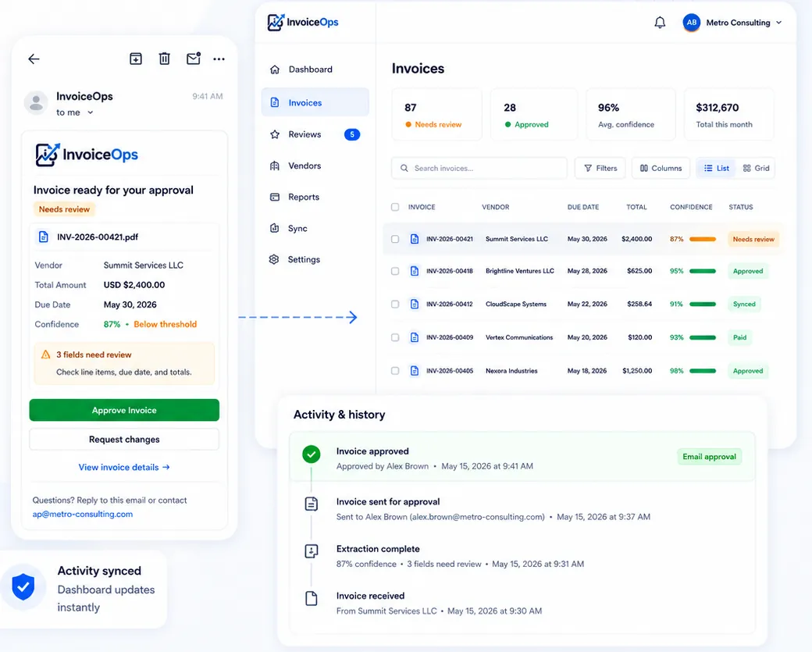Sort by the CONFIDENCE column header
This screenshot has width=812, height=652.
(691, 207)
